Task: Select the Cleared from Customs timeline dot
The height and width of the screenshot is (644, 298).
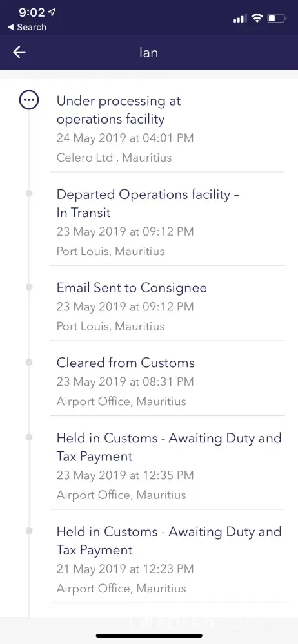Action: tap(29, 362)
